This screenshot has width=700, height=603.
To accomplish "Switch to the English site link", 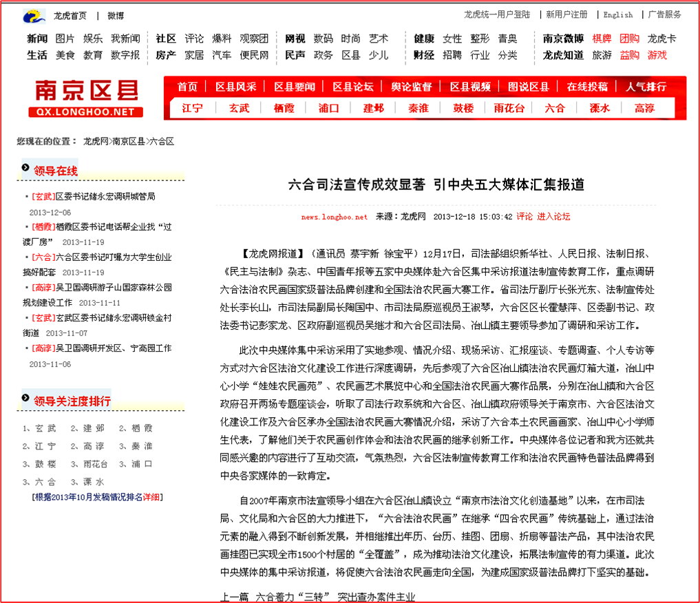I will [618, 14].
